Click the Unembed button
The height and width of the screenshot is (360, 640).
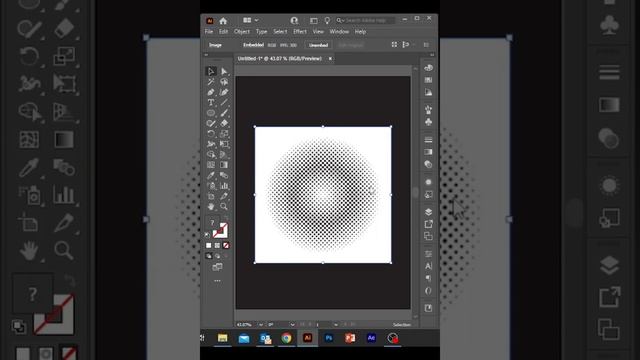(318, 45)
